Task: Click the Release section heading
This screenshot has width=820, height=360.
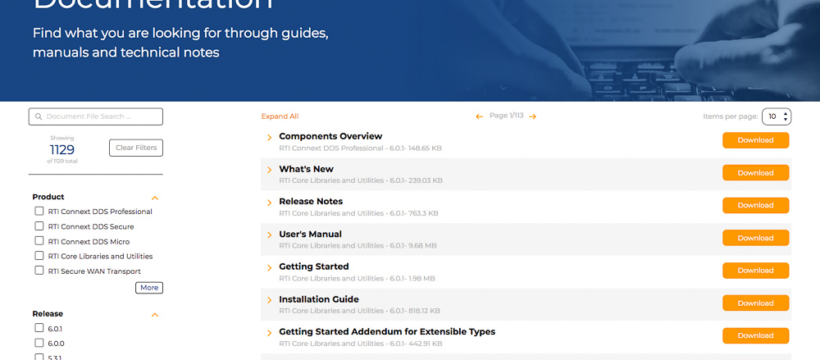Action: point(48,314)
